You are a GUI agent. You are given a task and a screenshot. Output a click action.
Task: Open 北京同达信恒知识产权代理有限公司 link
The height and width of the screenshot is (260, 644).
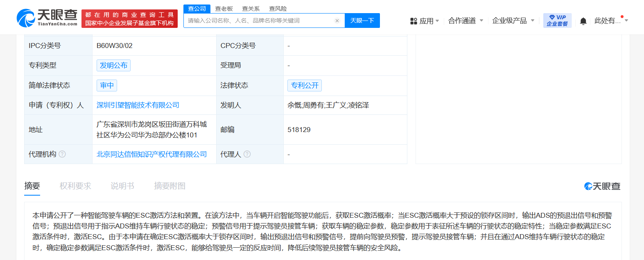pyautogui.click(x=151, y=154)
